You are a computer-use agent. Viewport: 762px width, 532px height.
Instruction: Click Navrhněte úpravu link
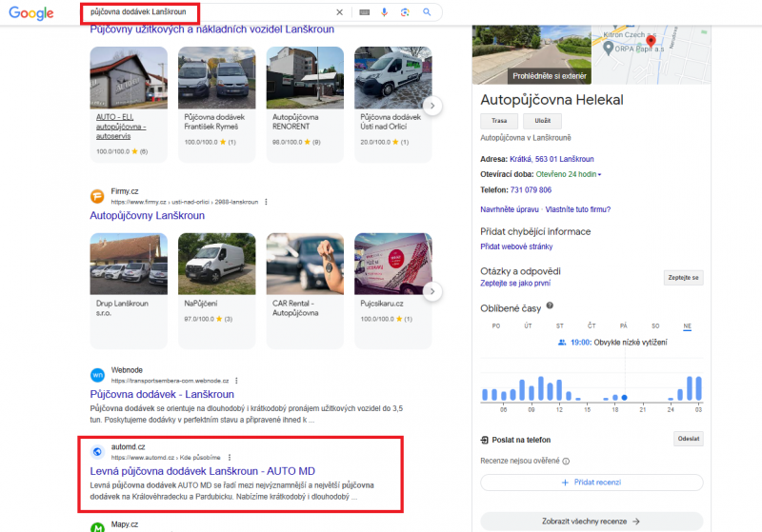tap(510, 209)
